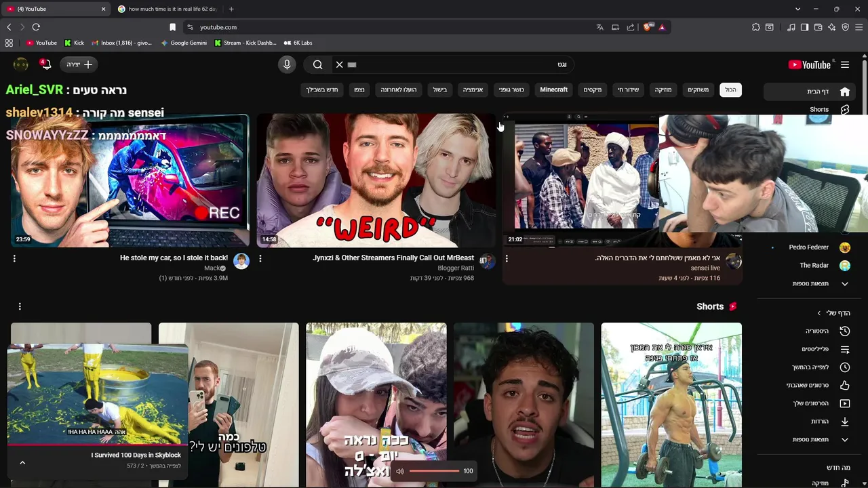
Task: Clear the search box with X icon
Action: point(339,64)
